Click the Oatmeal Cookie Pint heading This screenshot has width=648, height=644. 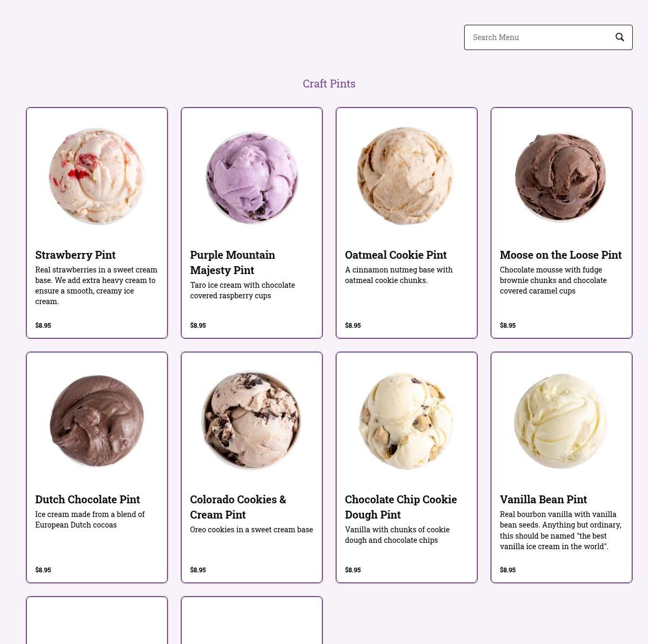point(396,255)
